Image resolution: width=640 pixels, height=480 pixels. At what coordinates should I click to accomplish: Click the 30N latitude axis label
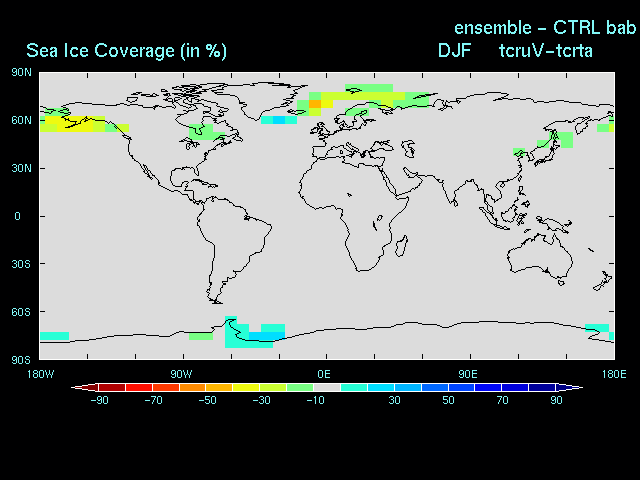point(21,168)
